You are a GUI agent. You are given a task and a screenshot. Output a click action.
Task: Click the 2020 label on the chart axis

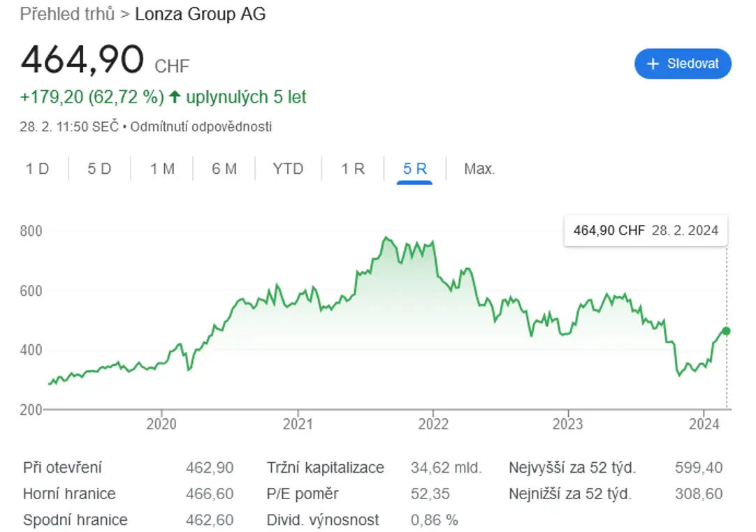[x=161, y=424]
